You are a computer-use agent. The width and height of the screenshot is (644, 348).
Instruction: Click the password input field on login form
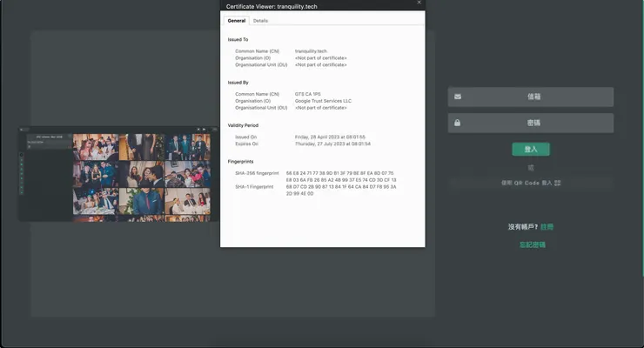point(531,123)
